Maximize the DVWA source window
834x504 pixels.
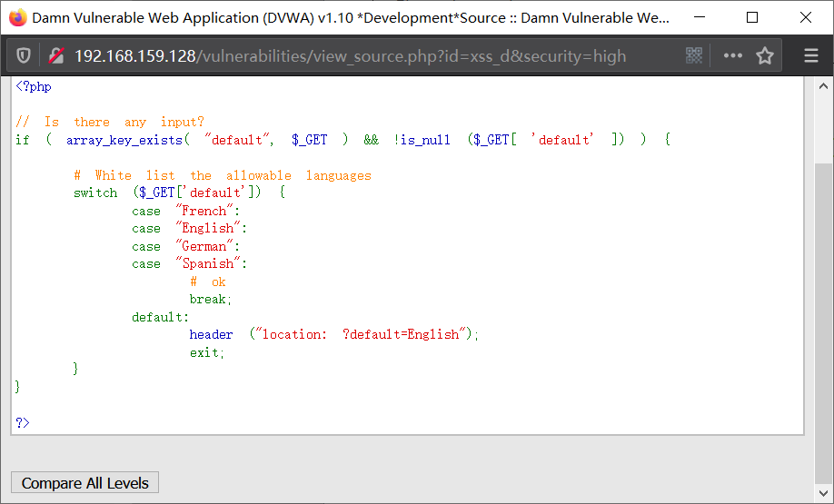(752, 17)
